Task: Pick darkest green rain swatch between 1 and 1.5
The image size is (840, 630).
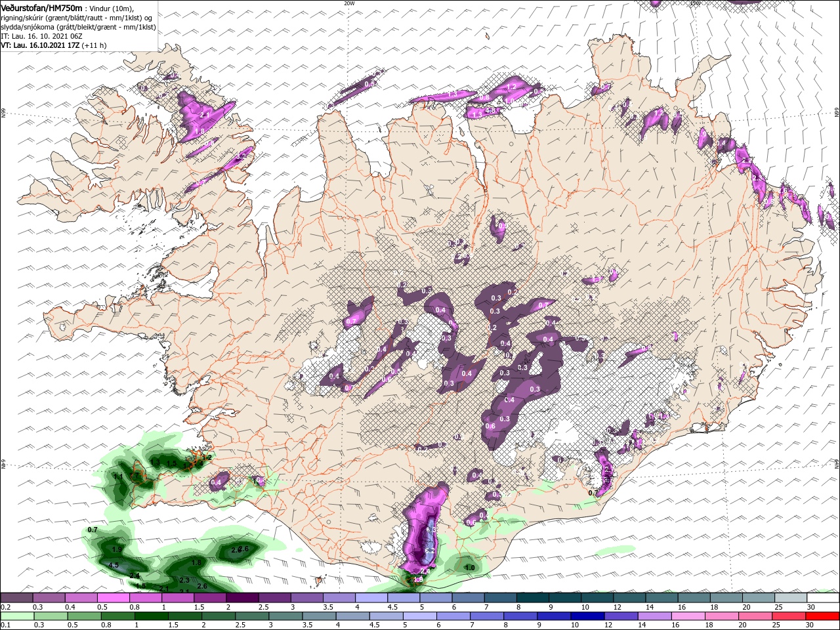Action: point(151,616)
